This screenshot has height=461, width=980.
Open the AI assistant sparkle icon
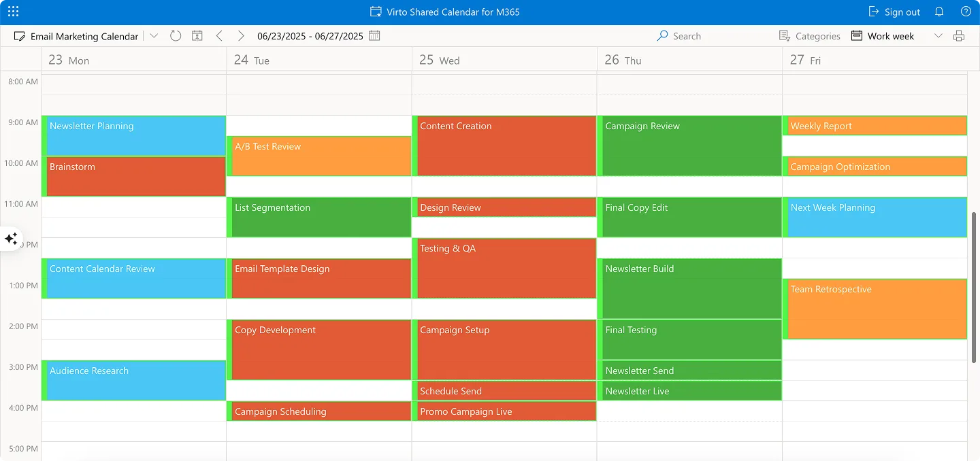click(x=11, y=239)
